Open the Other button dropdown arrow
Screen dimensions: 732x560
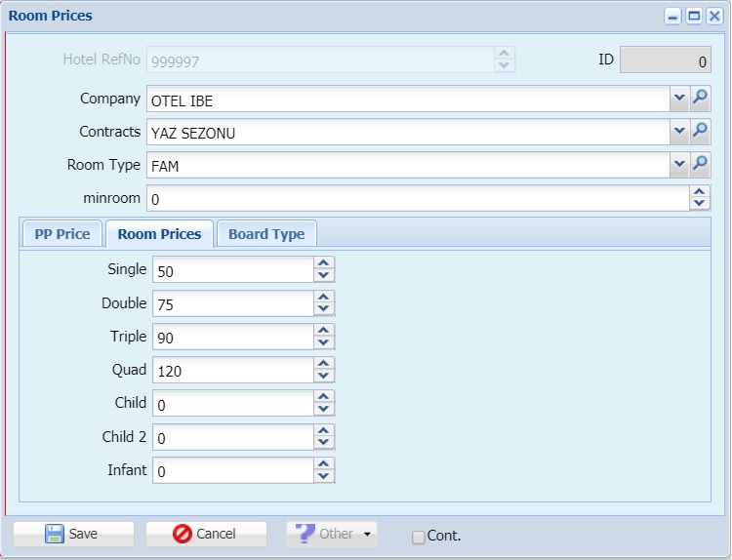coord(367,534)
